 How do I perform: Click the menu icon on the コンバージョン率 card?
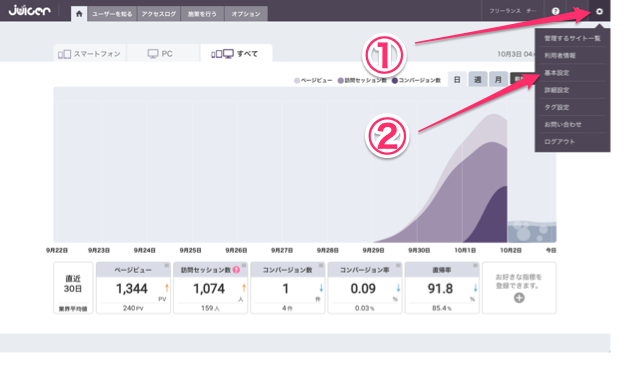[x=398, y=266]
